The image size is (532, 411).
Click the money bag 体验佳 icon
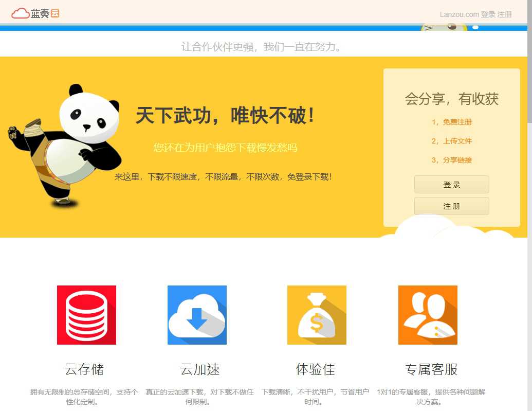317,314
